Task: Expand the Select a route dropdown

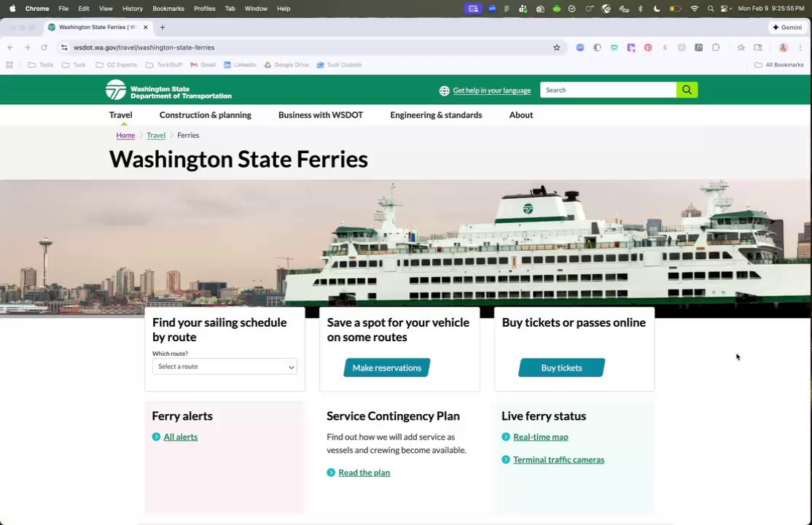Action: pyautogui.click(x=225, y=367)
